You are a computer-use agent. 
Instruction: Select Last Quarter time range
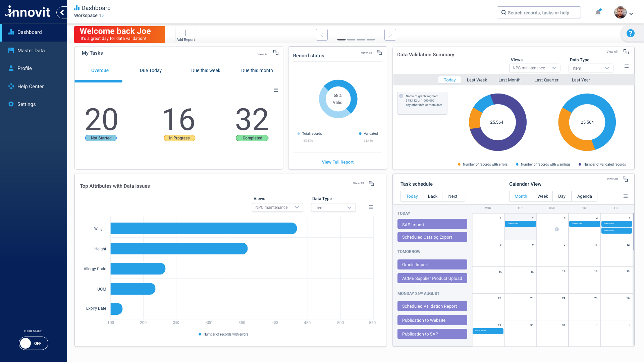pos(546,80)
